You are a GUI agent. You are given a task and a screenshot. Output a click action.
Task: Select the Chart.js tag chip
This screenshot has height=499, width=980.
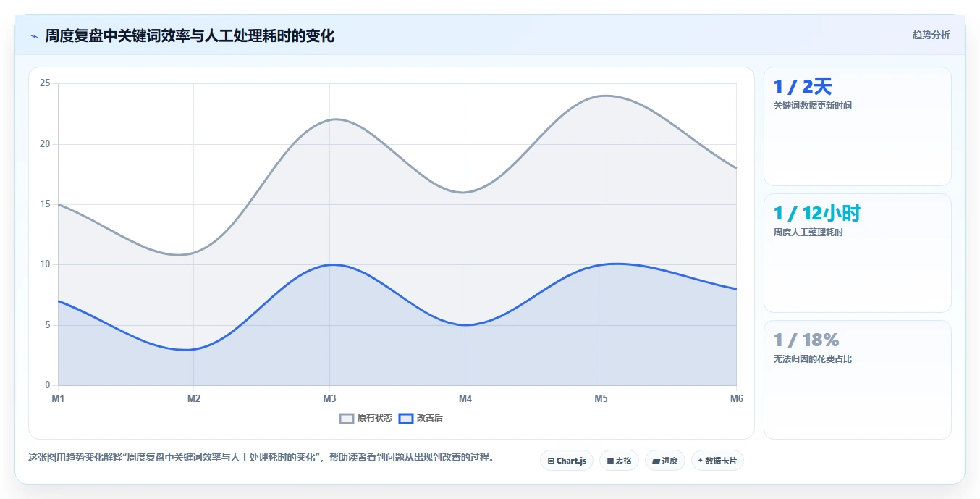567,461
